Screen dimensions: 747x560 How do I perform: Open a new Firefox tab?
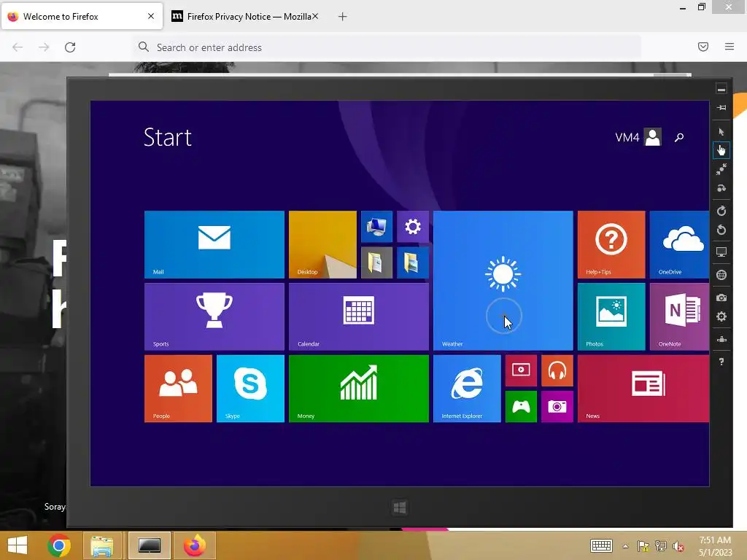[x=343, y=17]
